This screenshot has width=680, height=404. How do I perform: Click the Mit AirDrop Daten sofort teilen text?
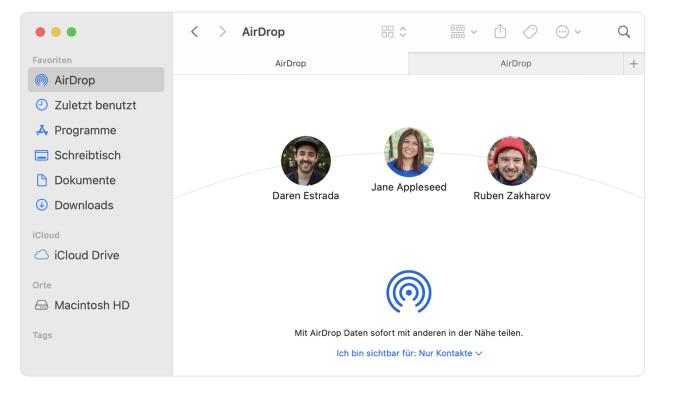tap(409, 333)
